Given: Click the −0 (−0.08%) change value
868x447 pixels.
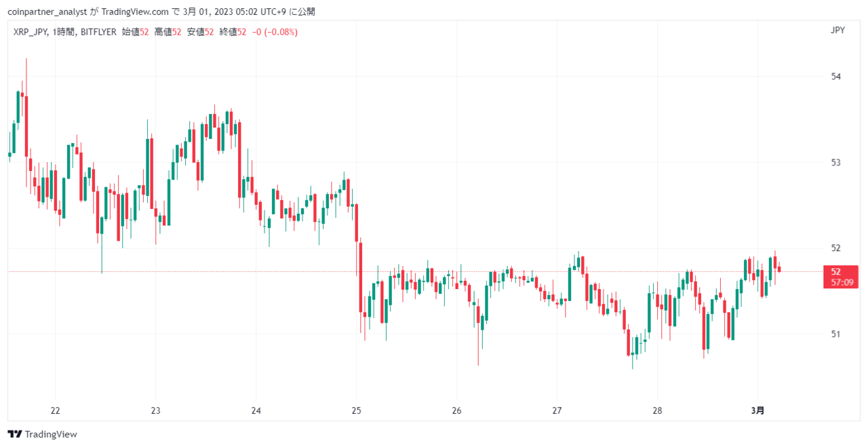Looking at the screenshot, I should pos(275,32).
